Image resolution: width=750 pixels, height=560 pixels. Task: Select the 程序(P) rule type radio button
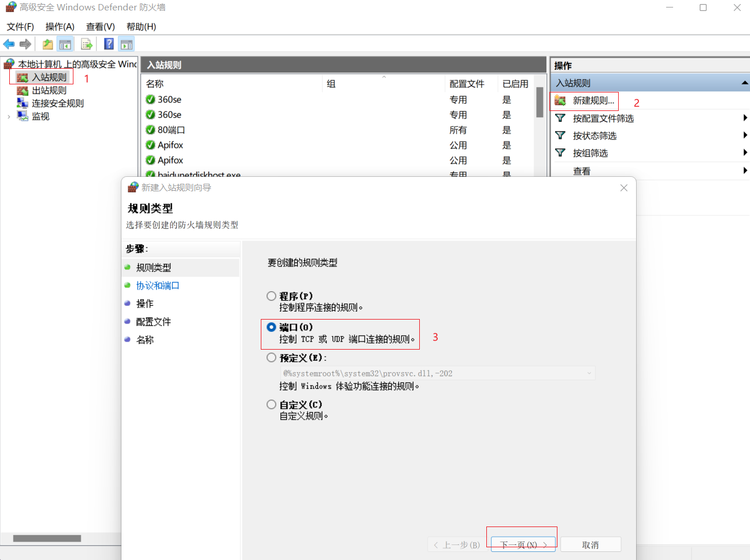[271, 296]
